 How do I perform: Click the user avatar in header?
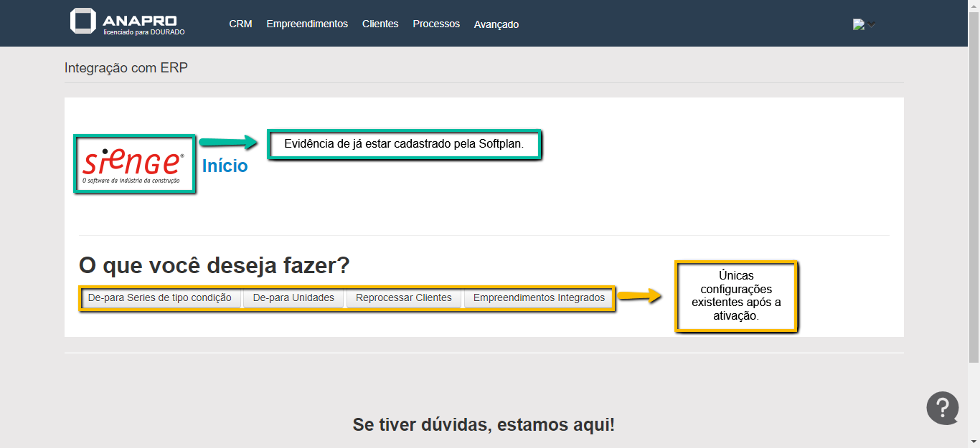click(x=858, y=24)
